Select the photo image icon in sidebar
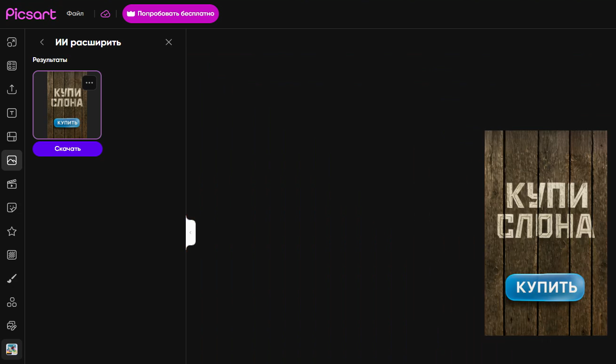616x364 pixels. tap(12, 160)
